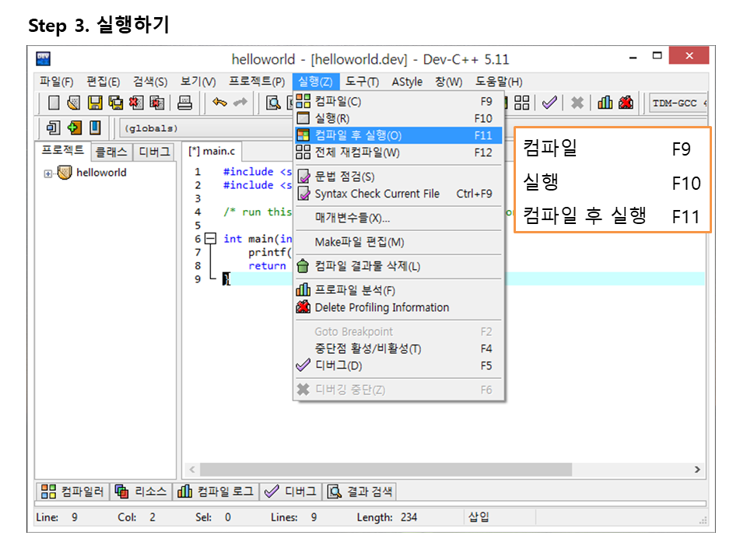747x560 pixels.
Task: Choose 프로파일 분석(F) menu item
Action: pyautogui.click(x=398, y=290)
